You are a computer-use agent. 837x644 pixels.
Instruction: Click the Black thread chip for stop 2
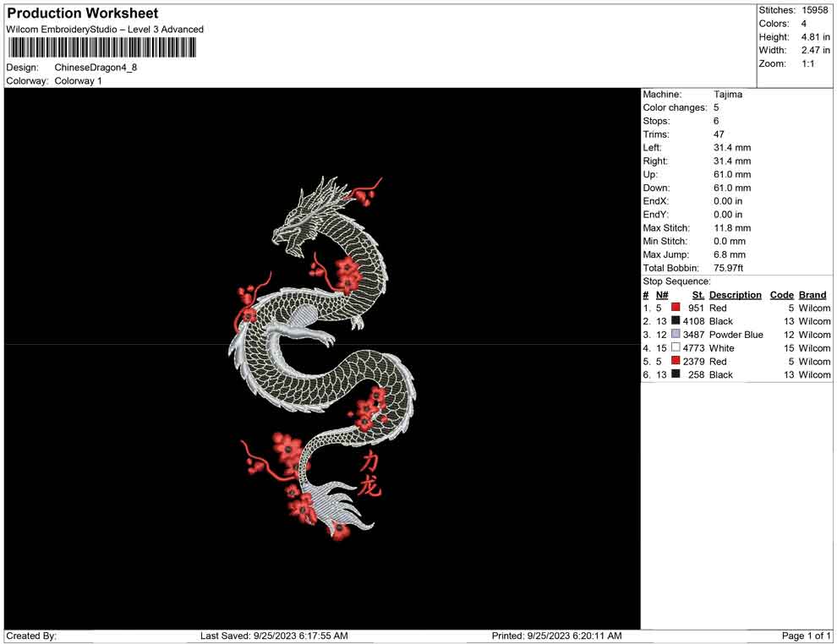point(674,321)
